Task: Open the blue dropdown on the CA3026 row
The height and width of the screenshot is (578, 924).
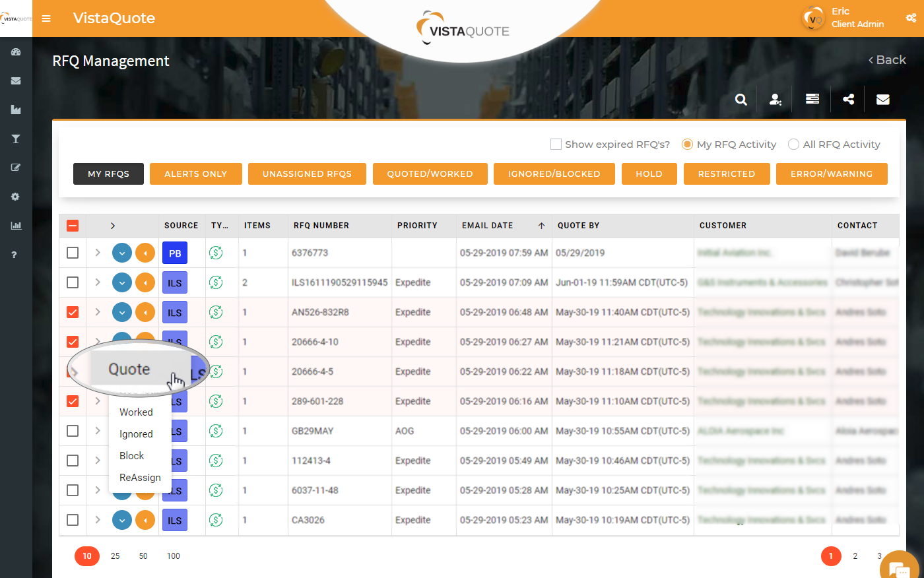Action: coord(121,520)
